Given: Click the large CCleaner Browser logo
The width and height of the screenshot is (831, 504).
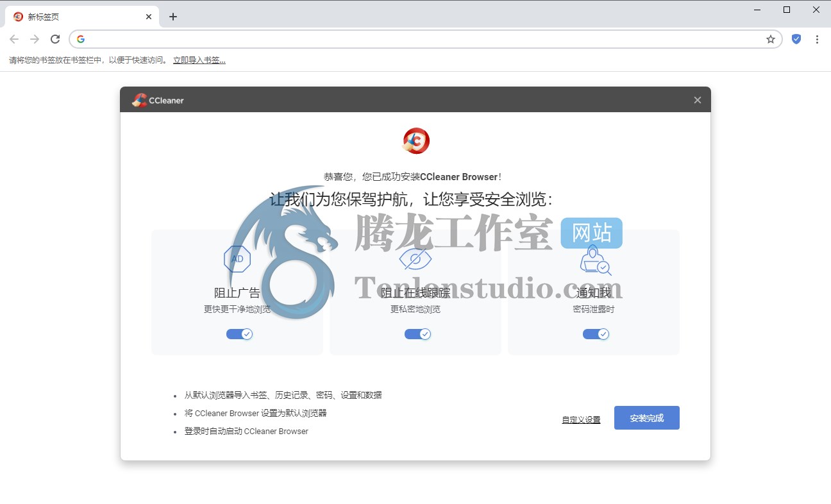Looking at the screenshot, I should pos(416,140).
